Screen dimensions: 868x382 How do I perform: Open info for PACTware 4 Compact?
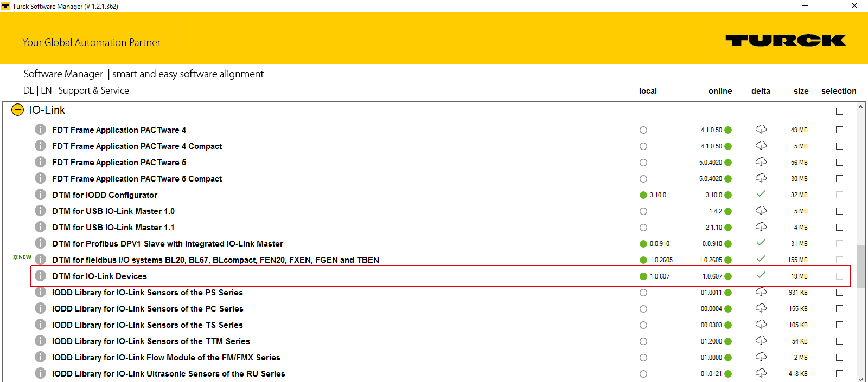pos(40,146)
